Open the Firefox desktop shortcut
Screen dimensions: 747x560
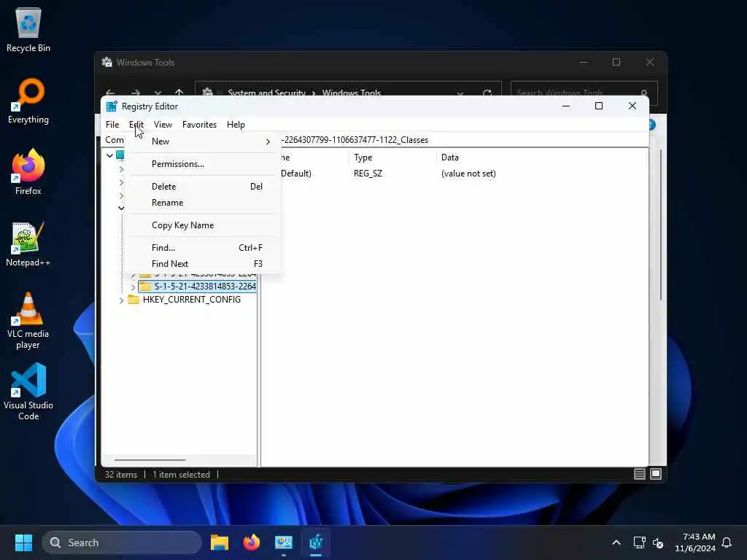pos(28,172)
